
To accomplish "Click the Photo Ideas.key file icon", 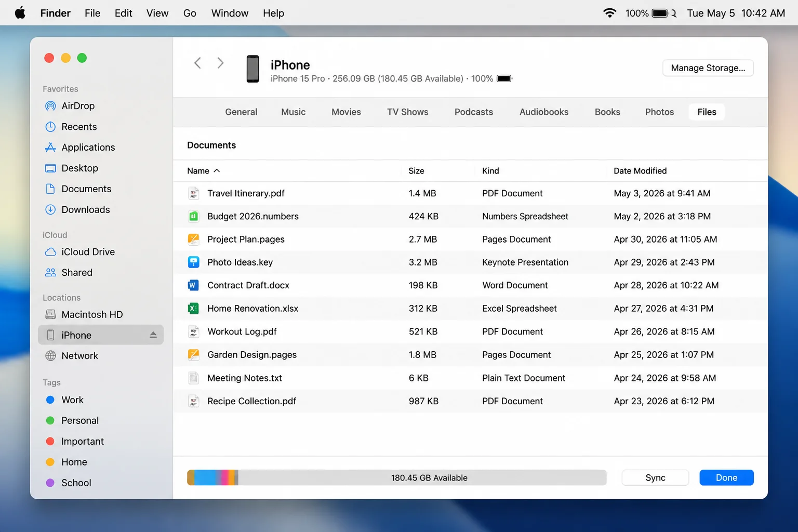I will [193, 262].
